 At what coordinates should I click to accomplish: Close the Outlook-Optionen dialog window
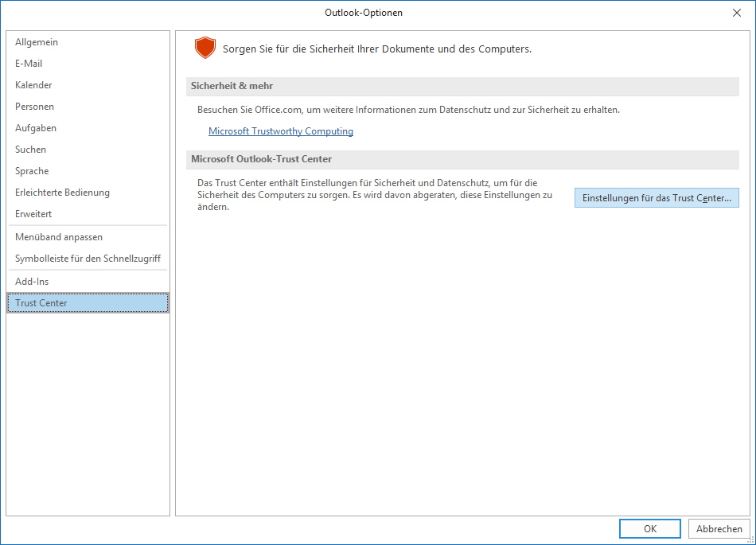coord(736,13)
